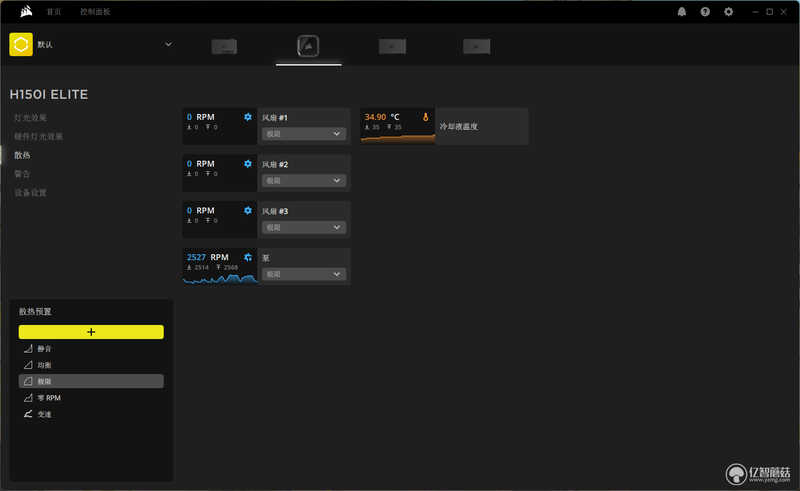Click the 0 RPM reading for 风扇 #2
Screen dimensions: 800x491
[201, 164]
